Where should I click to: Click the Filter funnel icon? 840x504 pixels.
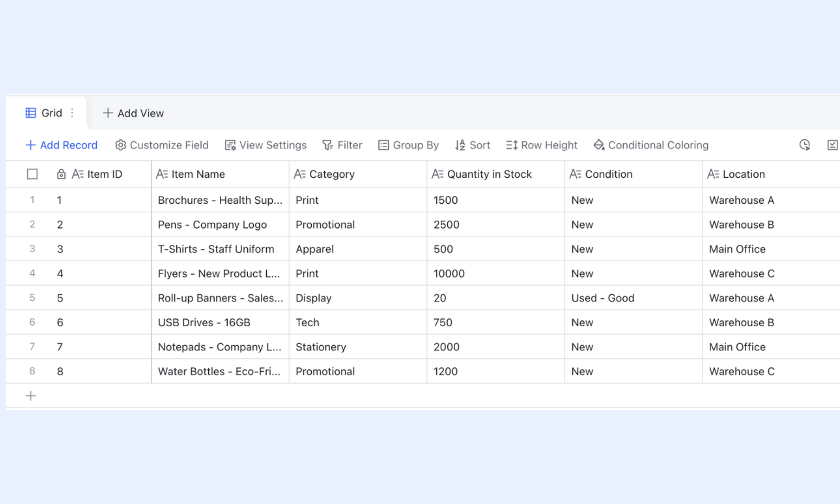coord(328,145)
